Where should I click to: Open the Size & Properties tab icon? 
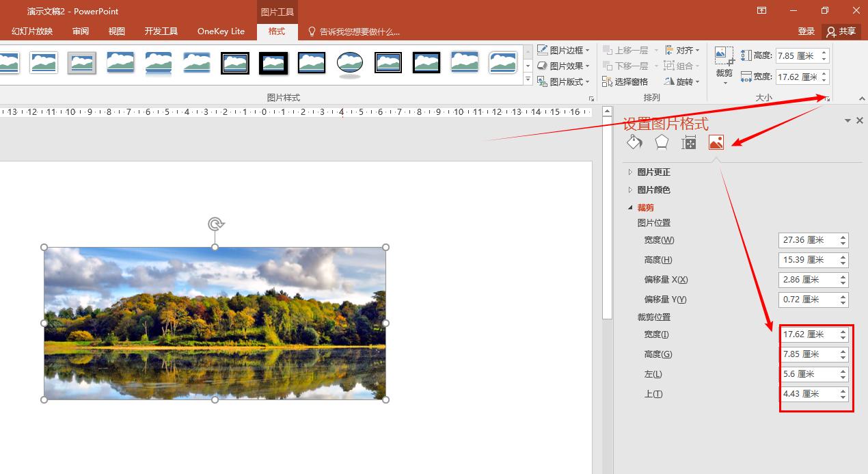pos(689,142)
